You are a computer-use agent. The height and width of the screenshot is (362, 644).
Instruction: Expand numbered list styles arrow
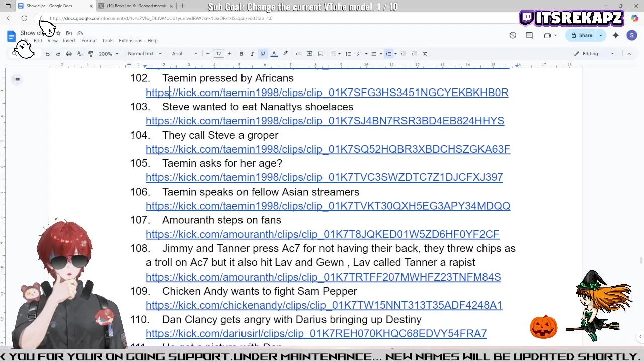point(395,54)
